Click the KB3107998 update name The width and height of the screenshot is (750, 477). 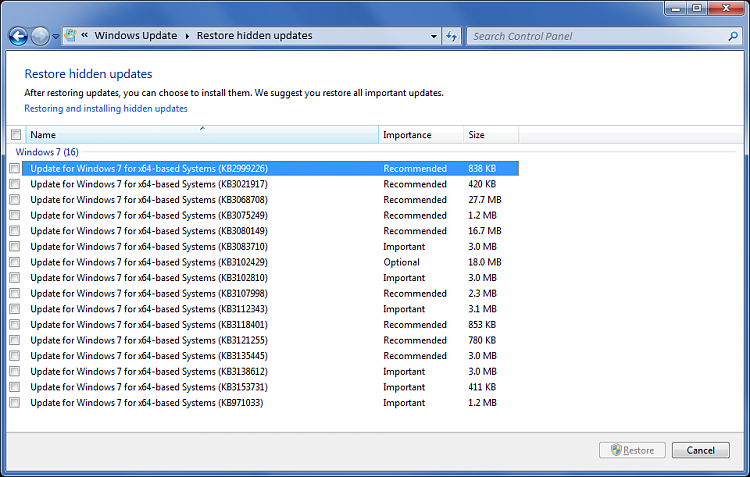click(149, 293)
